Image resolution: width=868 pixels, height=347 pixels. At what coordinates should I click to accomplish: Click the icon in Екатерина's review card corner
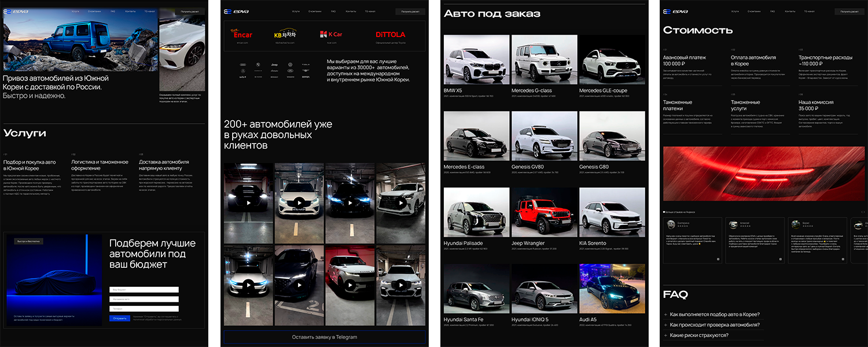(718, 259)
